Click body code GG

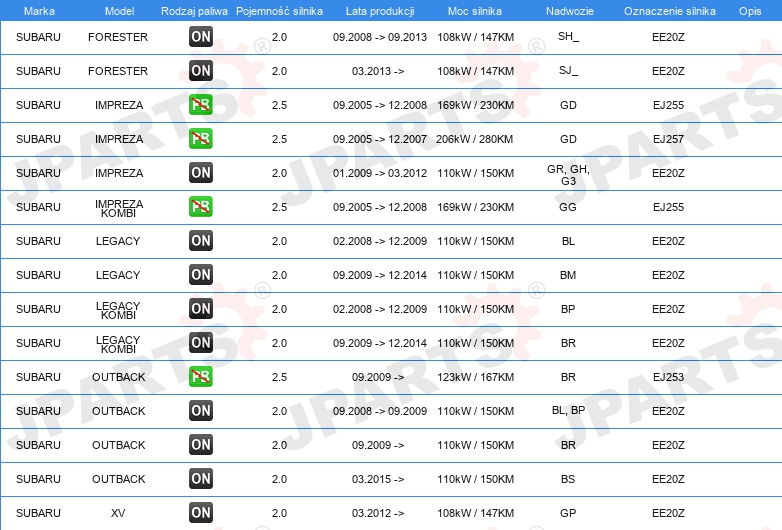(x=568, y=207)
